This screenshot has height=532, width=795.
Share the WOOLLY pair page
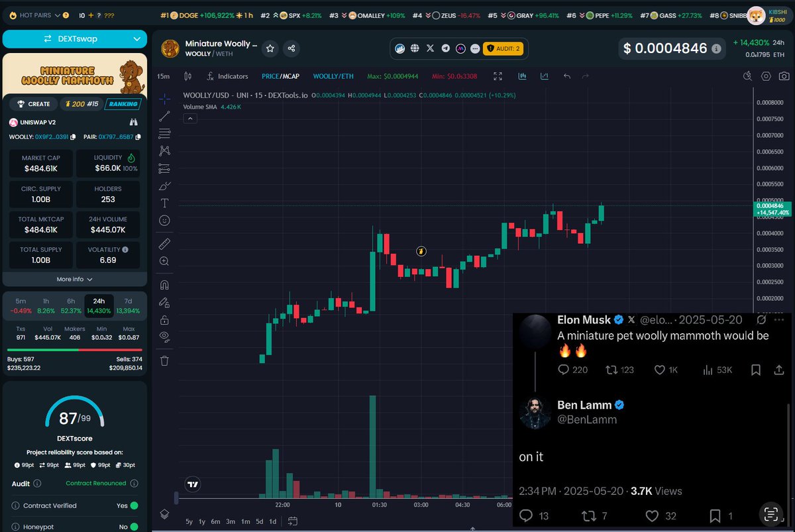(x=291, y=48)
